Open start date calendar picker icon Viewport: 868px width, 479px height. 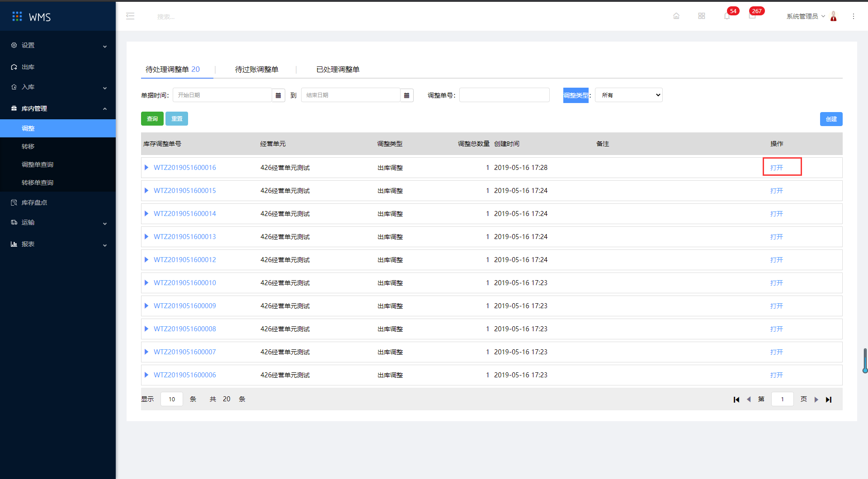tap(278, 95)
